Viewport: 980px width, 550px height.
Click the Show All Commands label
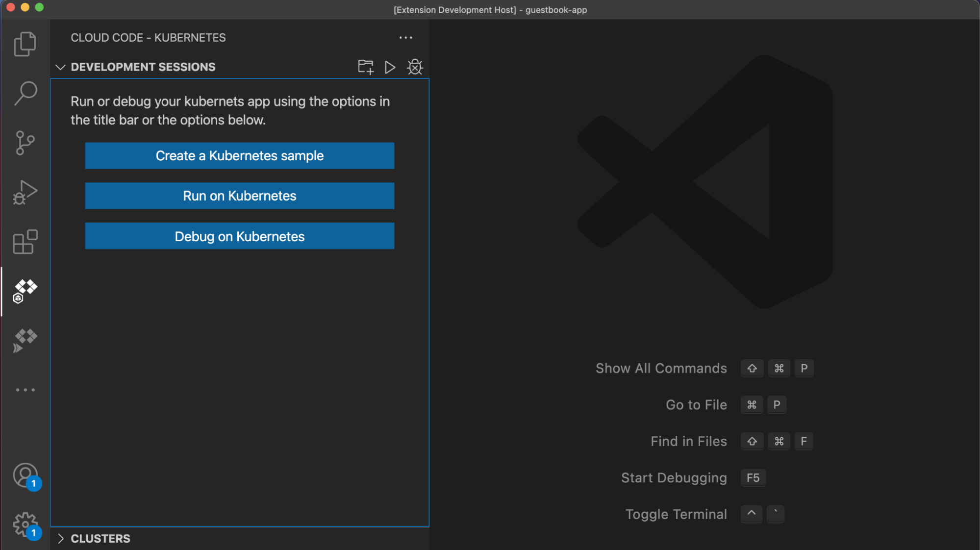pyautogui.click(x=661, y=369)
